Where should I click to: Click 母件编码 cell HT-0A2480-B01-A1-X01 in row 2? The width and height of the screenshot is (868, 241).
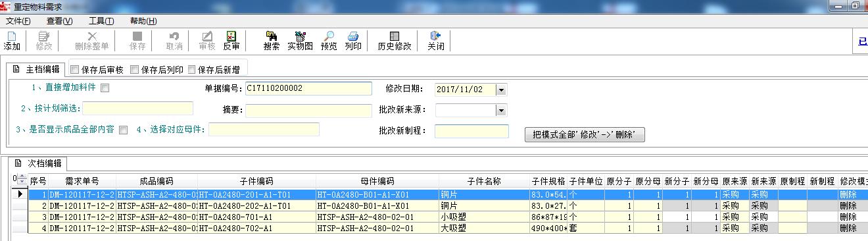[377, 205]
